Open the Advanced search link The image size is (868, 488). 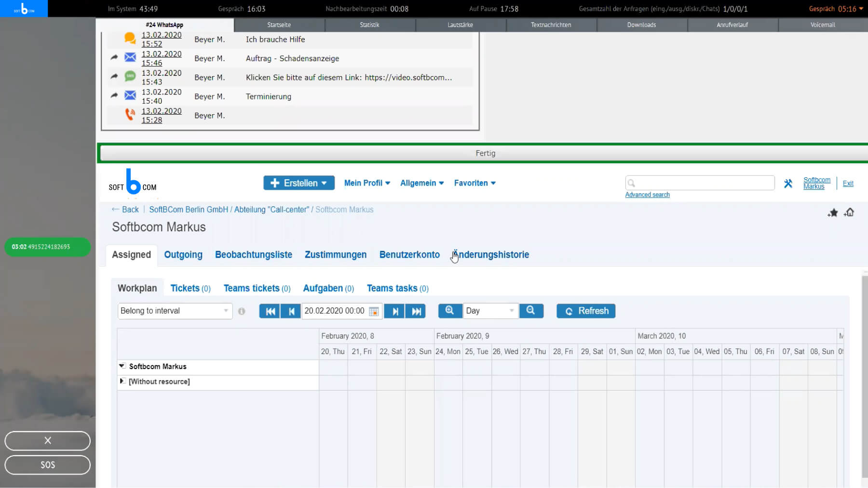point(647,195)
